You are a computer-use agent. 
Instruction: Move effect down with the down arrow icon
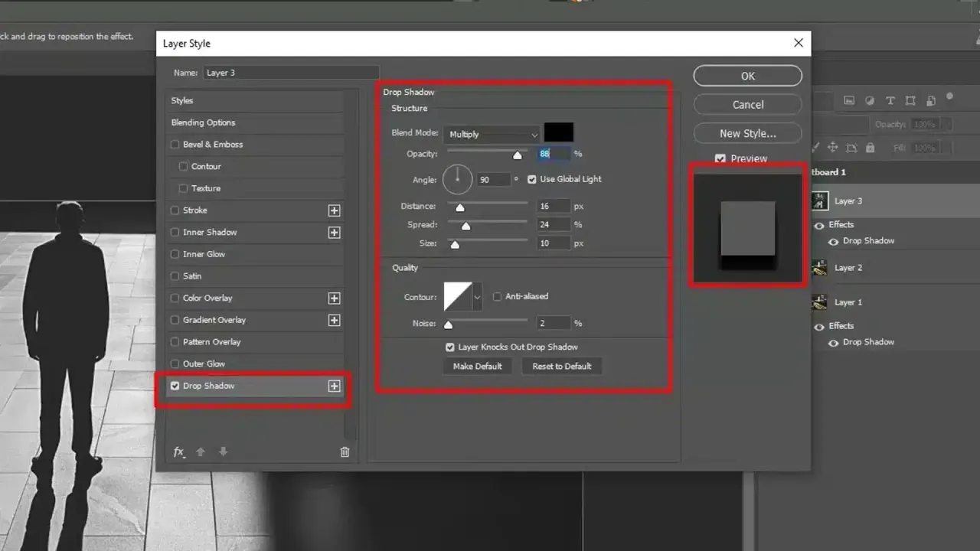pyautogui.click(x=223, y=452)
